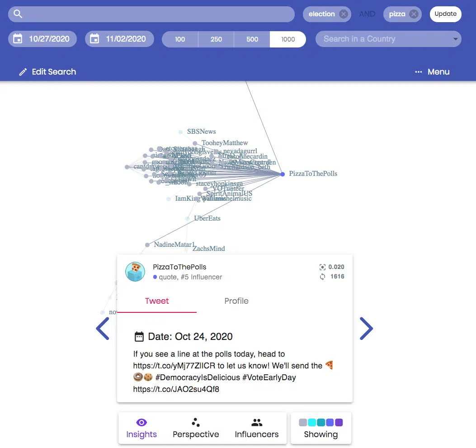Click the Edit Search pencil icon
Image resolution: width=476 pixels, height=448 pixels.
(x=23, y=72)
